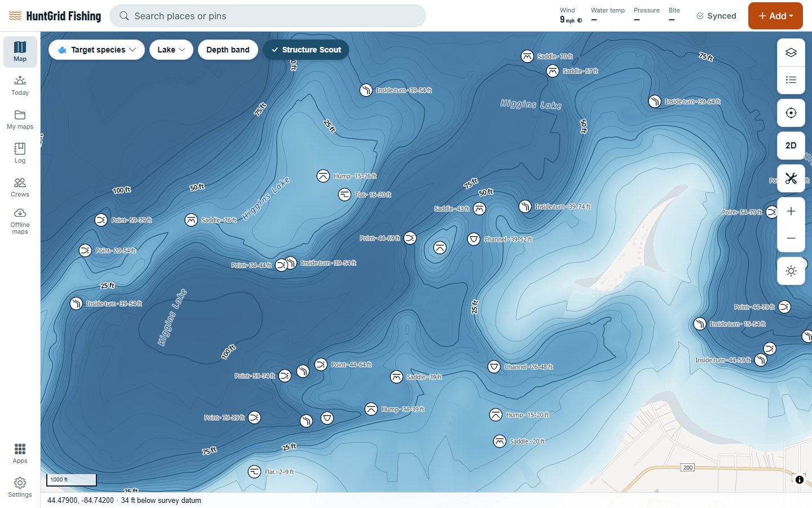
Task: Open the map legend list
Action: point(791,80)
